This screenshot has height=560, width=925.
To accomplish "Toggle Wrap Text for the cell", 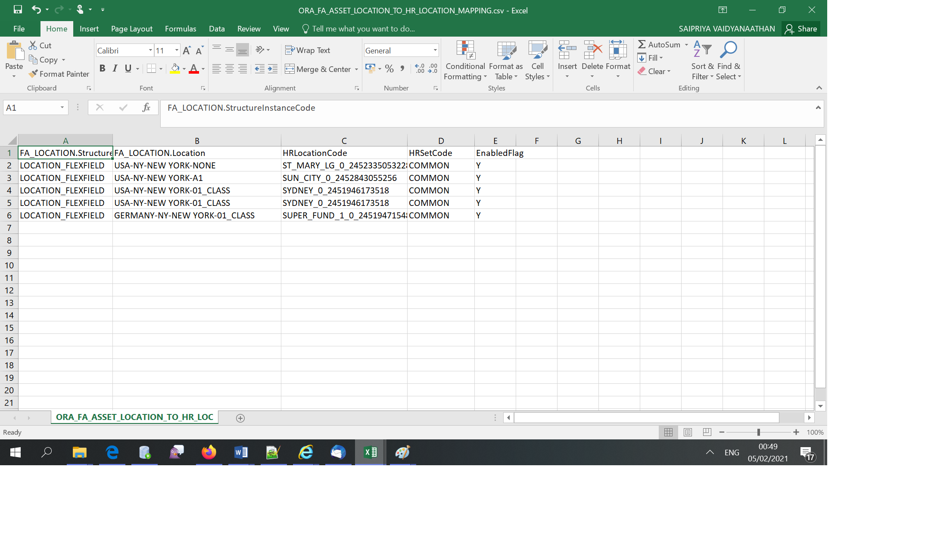I will (308, 50).
